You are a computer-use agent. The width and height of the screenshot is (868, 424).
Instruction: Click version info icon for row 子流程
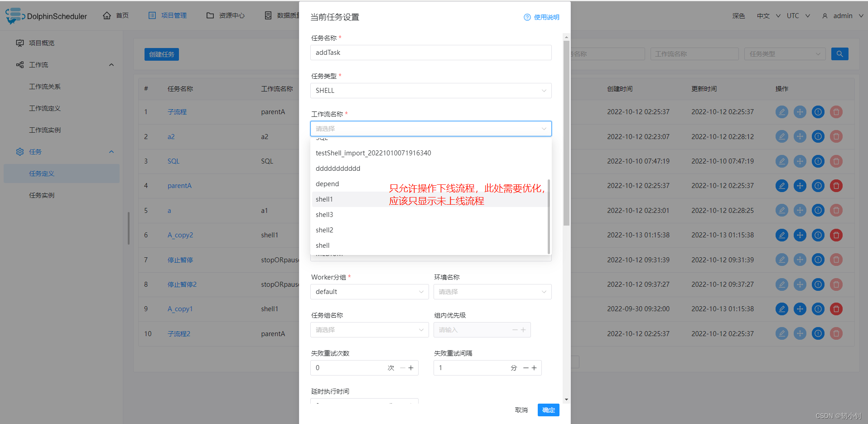point(818,112)
